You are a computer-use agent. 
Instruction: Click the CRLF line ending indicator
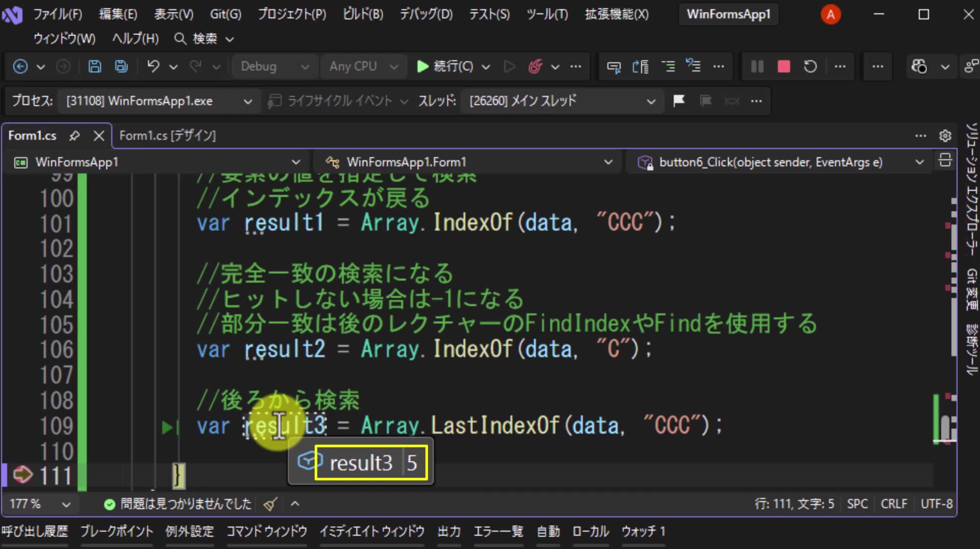[894, 504]
